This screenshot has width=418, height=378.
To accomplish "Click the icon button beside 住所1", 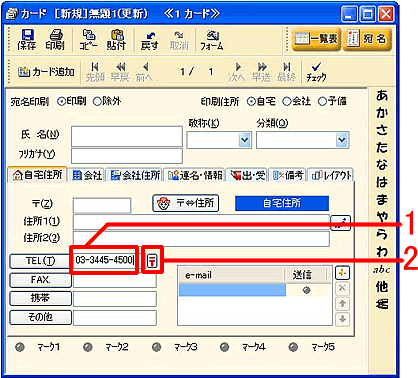I will pos(340,223).
